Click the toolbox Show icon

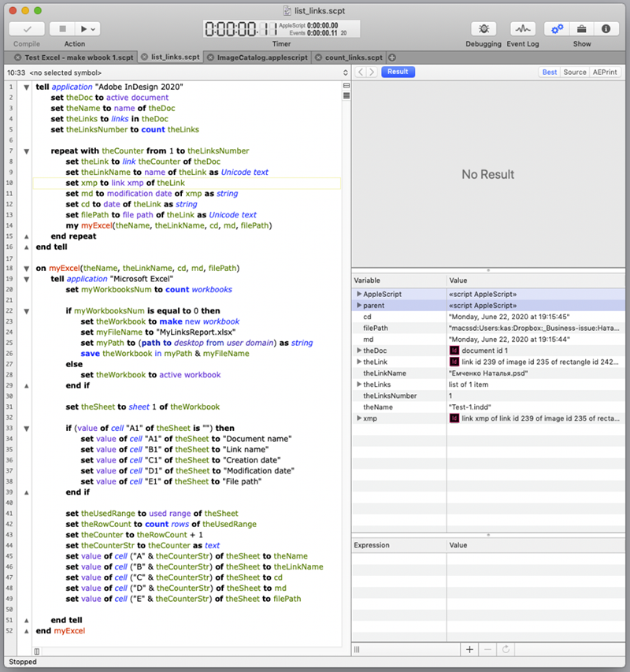click(582, 29)
